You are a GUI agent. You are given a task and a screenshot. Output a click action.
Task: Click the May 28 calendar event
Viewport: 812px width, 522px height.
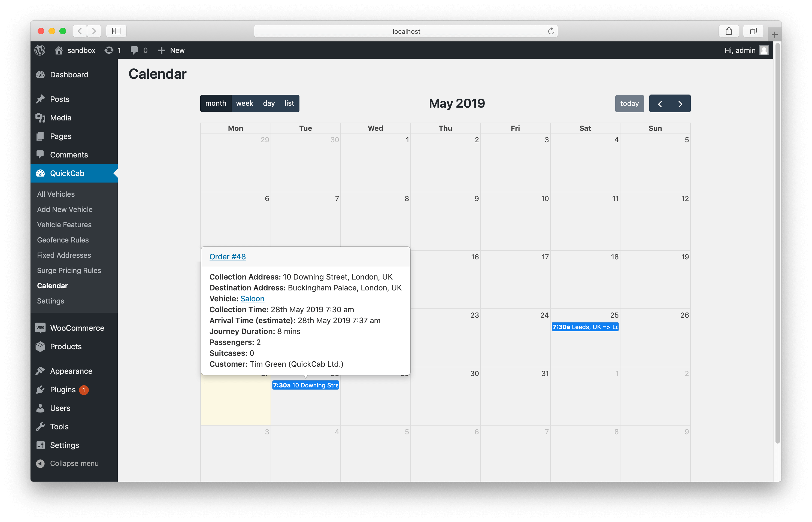(x=305, y=385)
